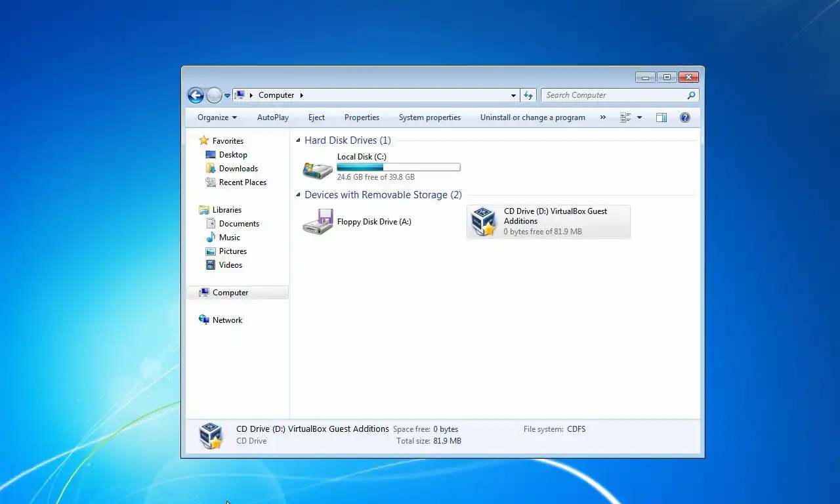Click the Downloads folder icon
The width and height of the screenshot is (840, 504).
tap(211, 169)
